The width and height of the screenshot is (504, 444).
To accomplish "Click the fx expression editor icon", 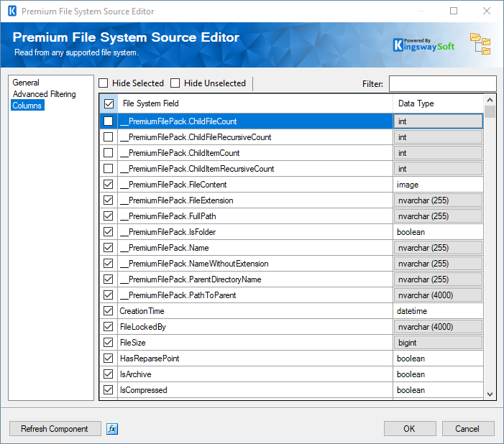I will point(112,429).
